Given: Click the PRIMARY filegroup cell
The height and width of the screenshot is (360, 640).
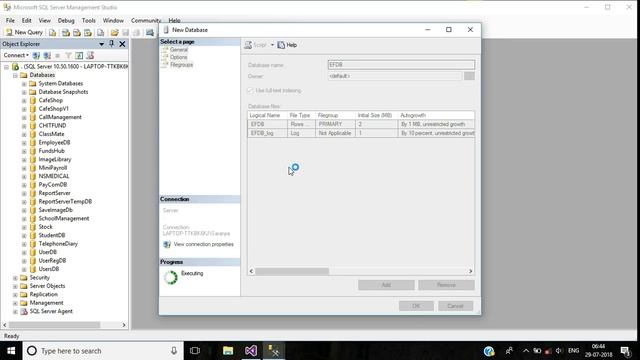Looking at the screenshot, I should (x=336, y=124).
